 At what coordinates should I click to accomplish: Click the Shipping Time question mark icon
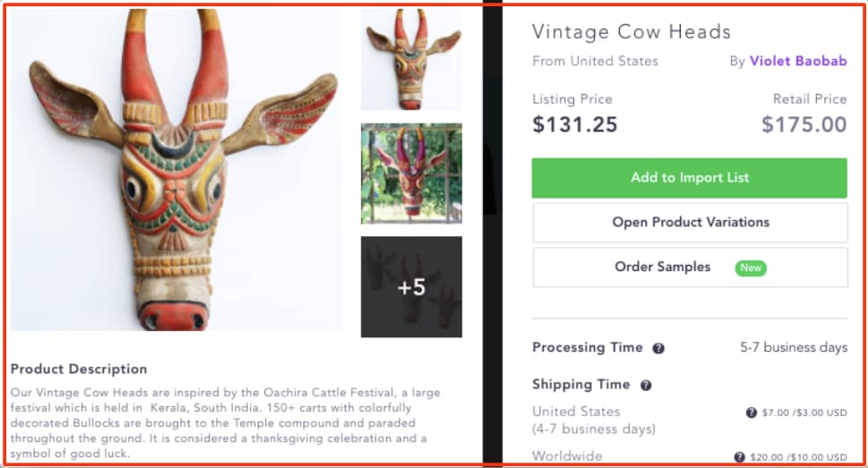click(x=646, y=386)
